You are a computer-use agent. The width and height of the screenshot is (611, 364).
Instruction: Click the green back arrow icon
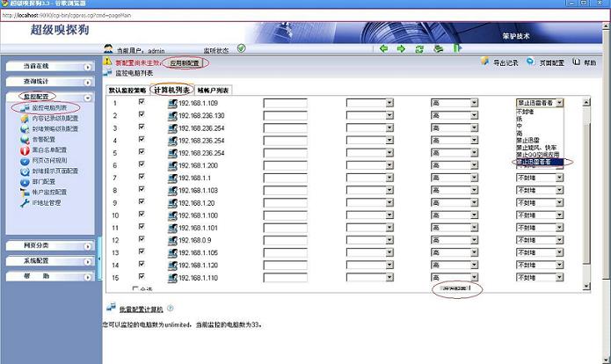click(383, 48)
